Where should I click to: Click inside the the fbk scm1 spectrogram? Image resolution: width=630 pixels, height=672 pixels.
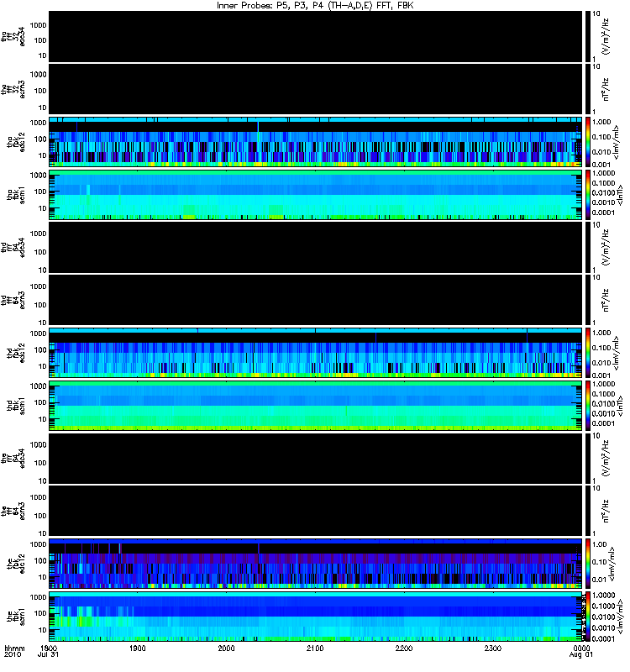[316, 617]
